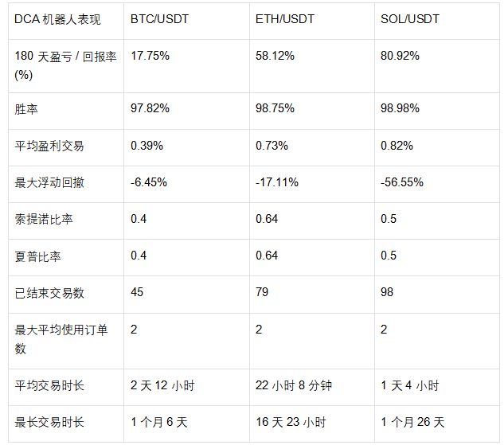
Task: Click the 平均盈利交易 row label
Action: tap(49, 146)
